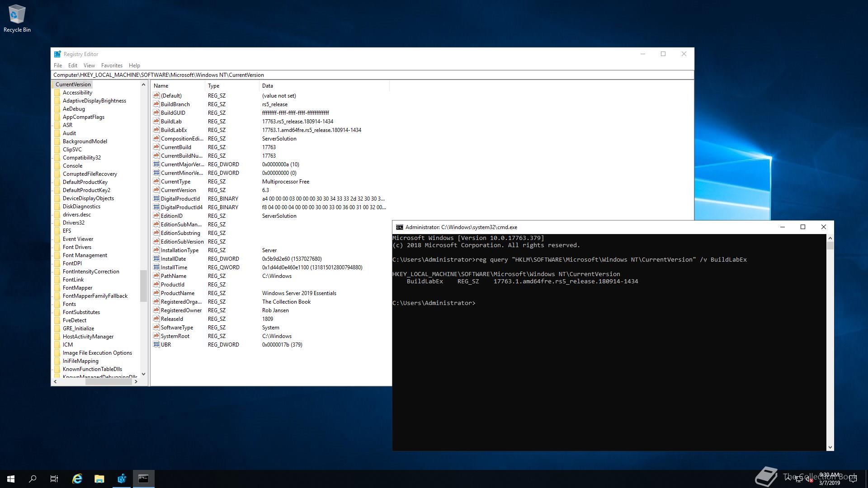
Task: Sort values by the Name column header
Action: pyautogui.click(x=178, y=86)
